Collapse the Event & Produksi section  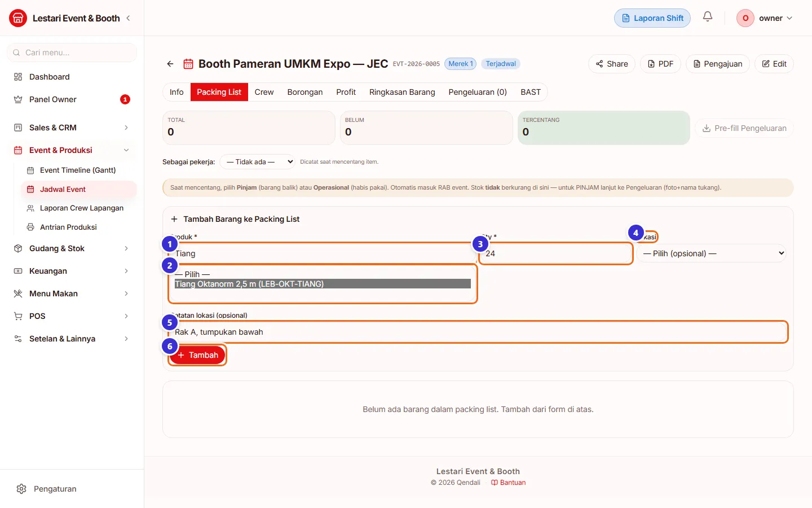[126, 150]
